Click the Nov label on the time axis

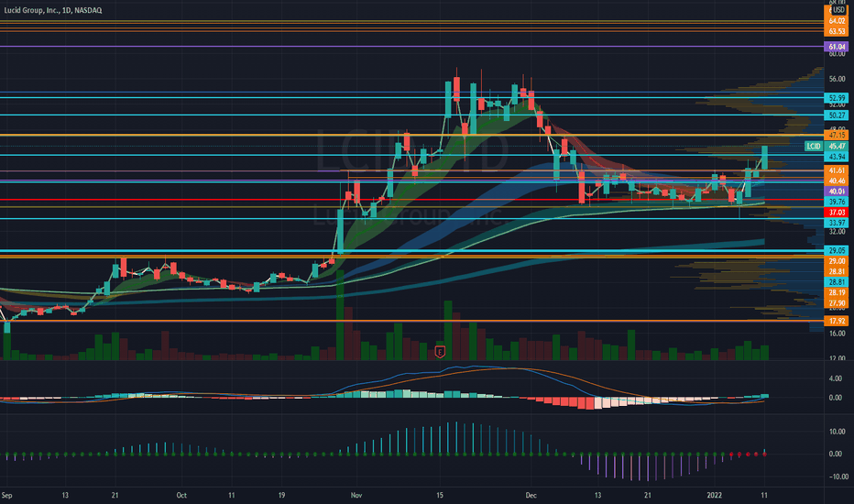point(356,495)
